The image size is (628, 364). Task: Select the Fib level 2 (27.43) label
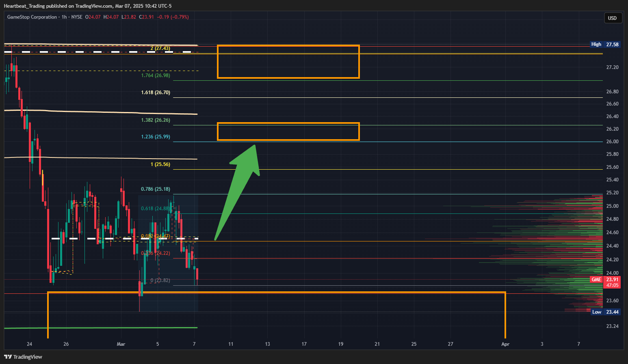click(160, 48)
